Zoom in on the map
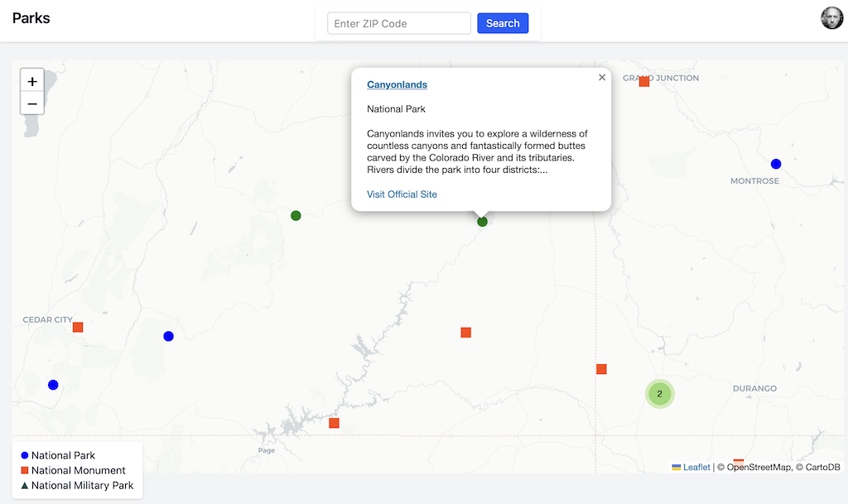848x504 pixels. (32, 81)
